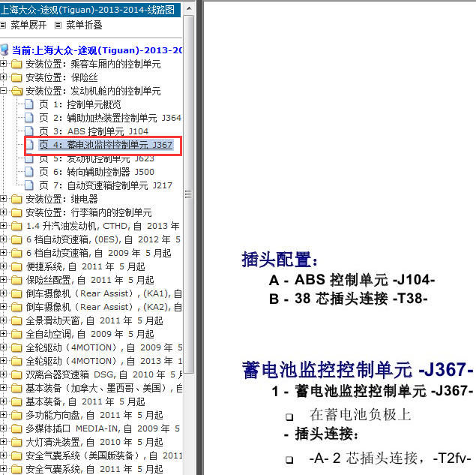Click folder icon of 全轮驱动 4MOTION 自 2013 年
Screen dimensions: 476x475
[16, 361]
